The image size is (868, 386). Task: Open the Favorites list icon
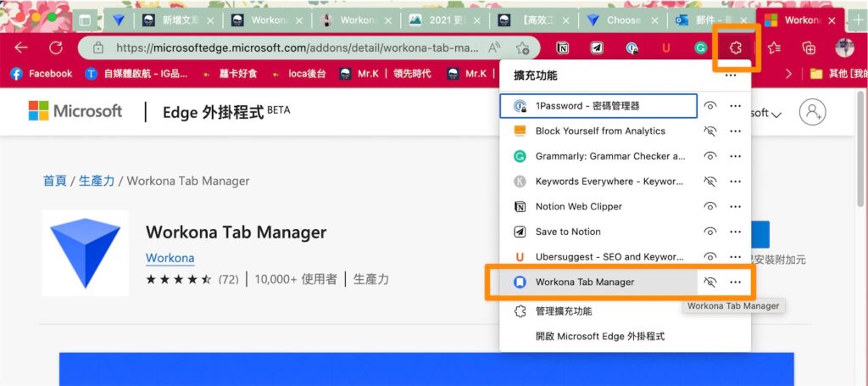[774, 48]
